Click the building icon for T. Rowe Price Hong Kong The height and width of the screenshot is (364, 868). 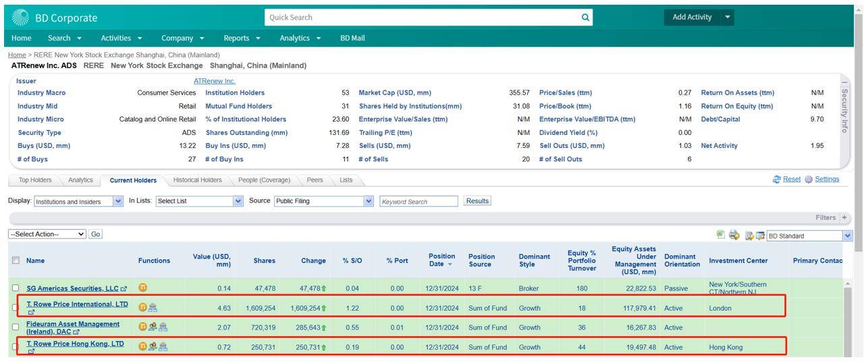164,346
